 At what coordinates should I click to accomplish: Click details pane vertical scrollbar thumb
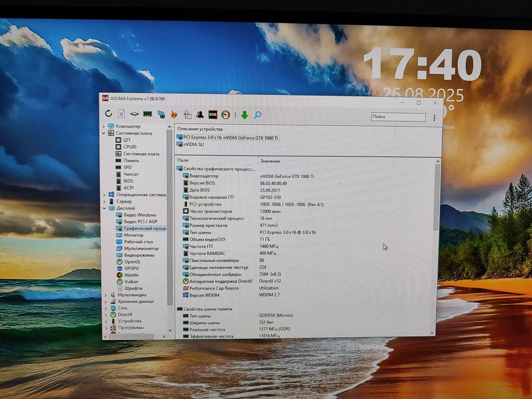436,197
